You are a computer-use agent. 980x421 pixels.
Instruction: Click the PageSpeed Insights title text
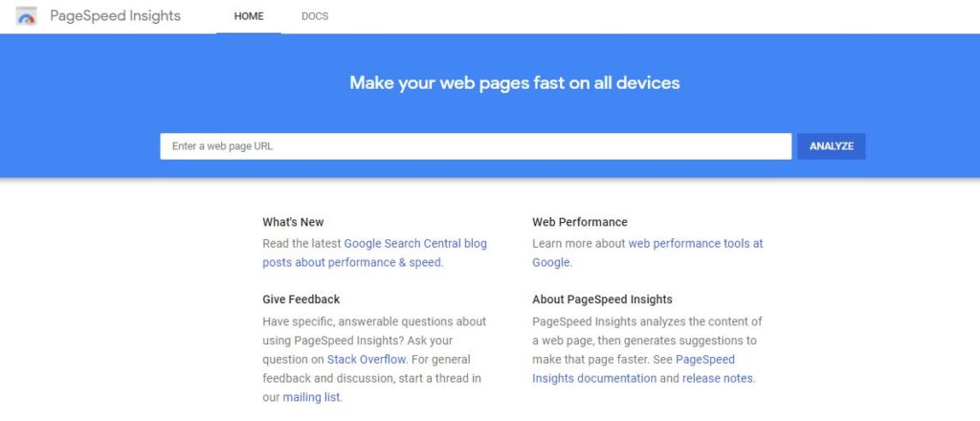coord(115,16)
